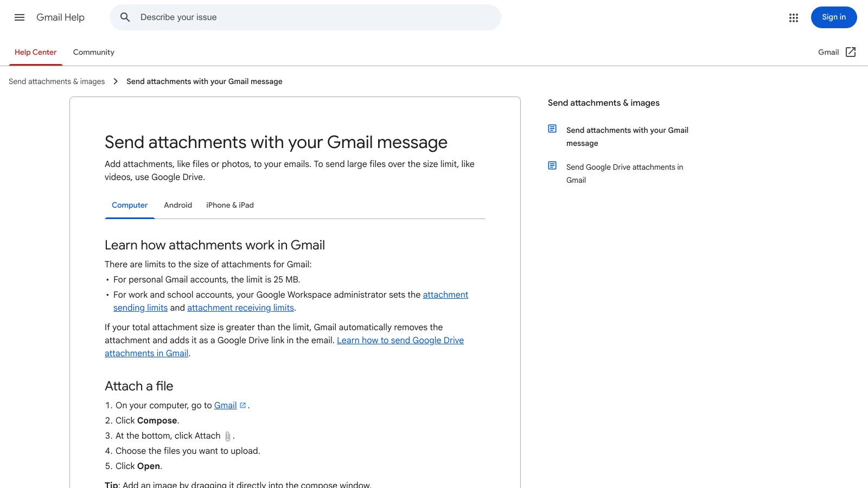Image resolution: width=868 pixels, height=488 pixels.
Task: Open sidebar article Send attachments with your Gmail message
Action: pos(627,137)
